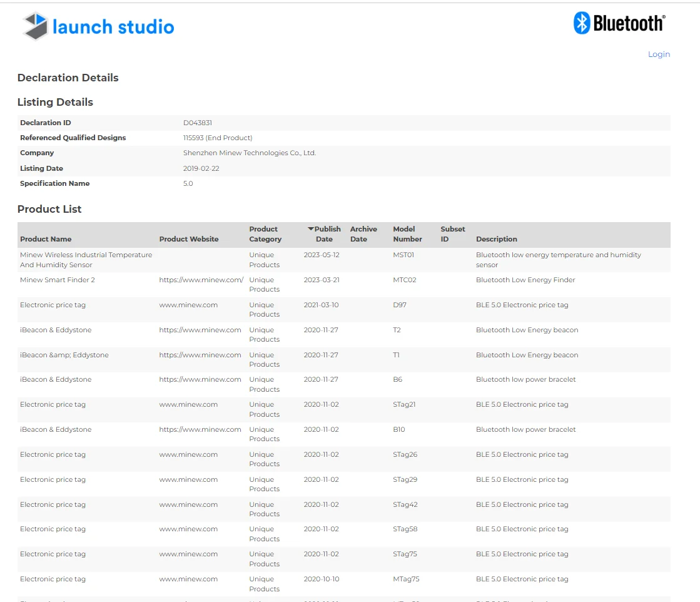The width and height of the screenshot is (700, 602).
Task: Open www.minew.com website in D97 row
Action: click(188, 305)
